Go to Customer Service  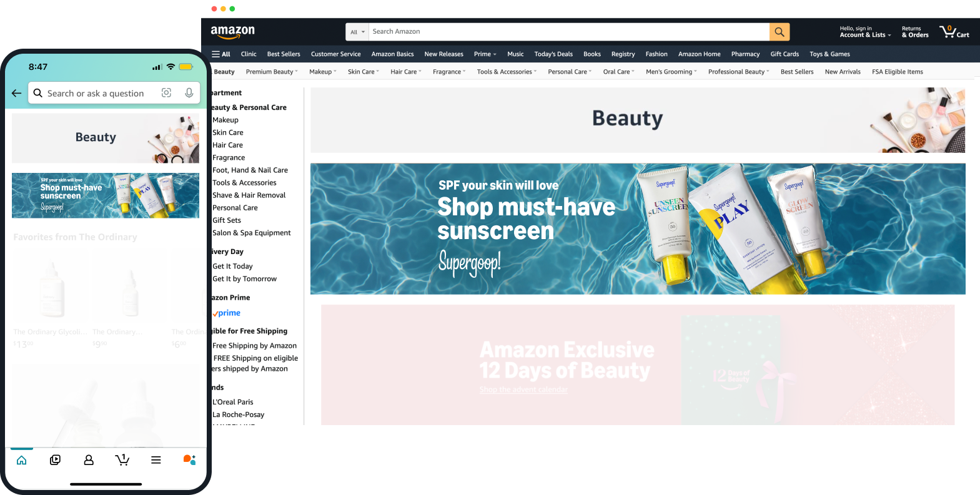(336, 54)
